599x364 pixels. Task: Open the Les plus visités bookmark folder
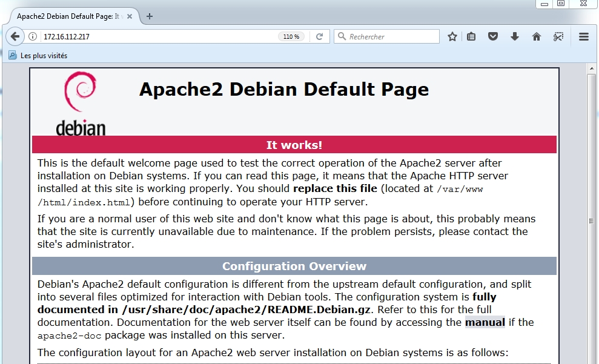coord(38,55)
